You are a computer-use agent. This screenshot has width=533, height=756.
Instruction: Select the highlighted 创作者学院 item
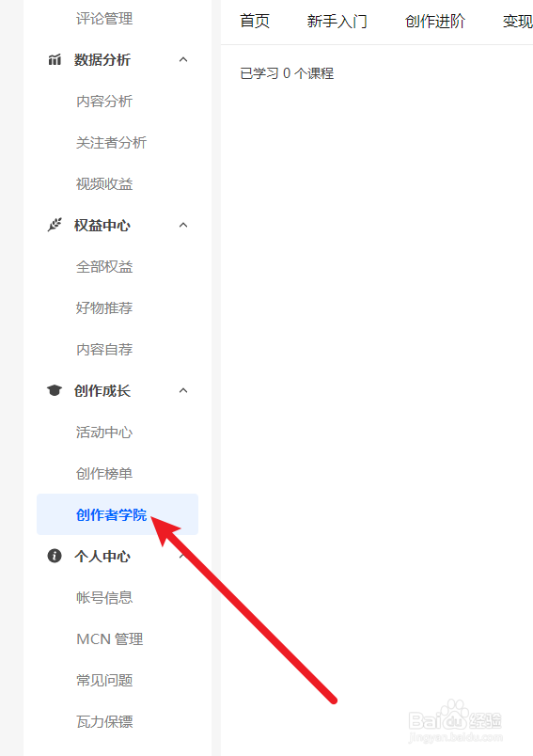pyautogui.click(x=118, y=514)
